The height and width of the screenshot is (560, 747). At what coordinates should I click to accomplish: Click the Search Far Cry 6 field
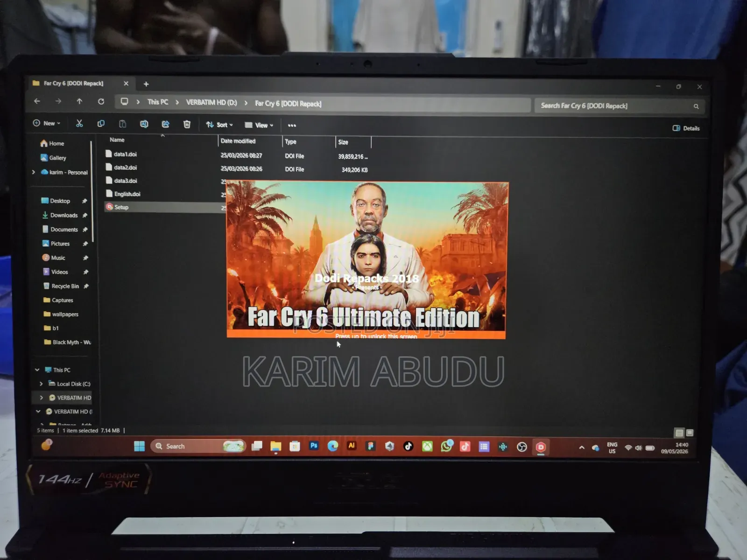pos(619,106)
